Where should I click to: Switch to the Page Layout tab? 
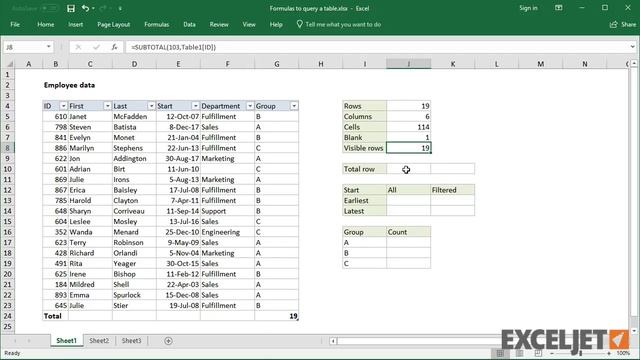113,24
